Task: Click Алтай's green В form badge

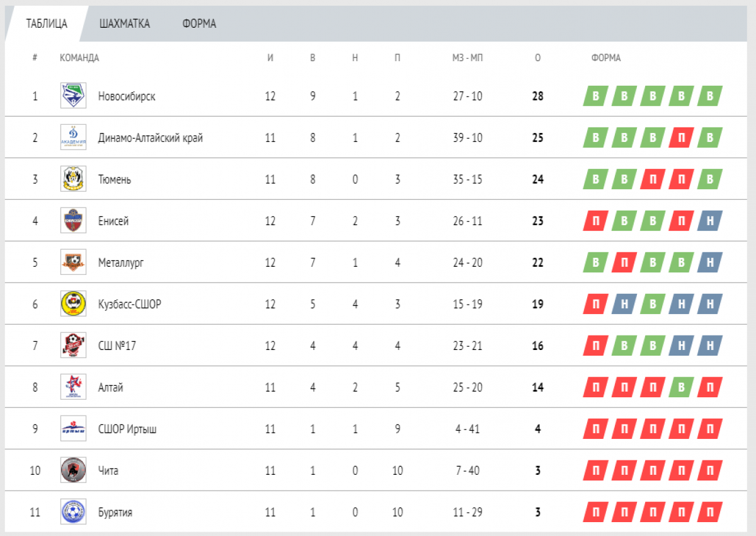Action: (681, 387)
